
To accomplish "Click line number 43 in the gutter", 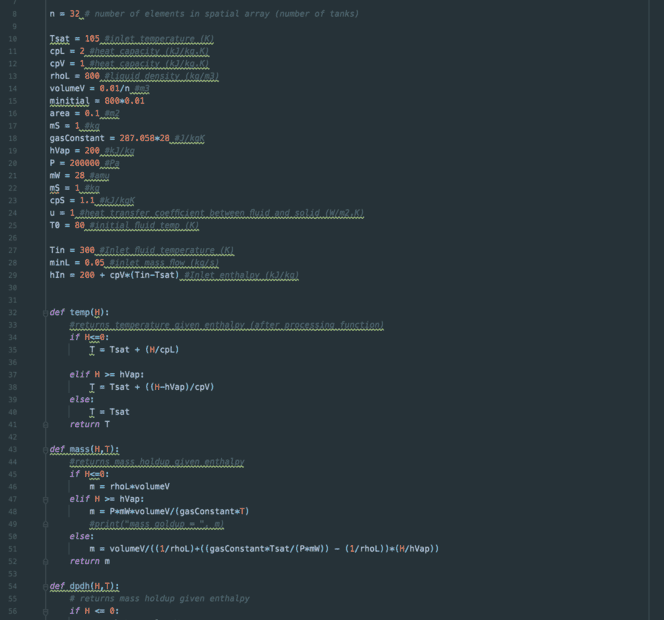I will click(x=12, y=449).
